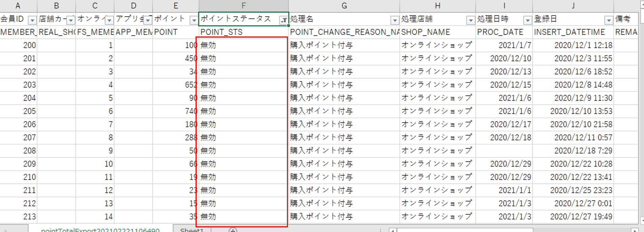644x232 pixels.
Task: Select column G header
Action: click(x=344, y=6)
